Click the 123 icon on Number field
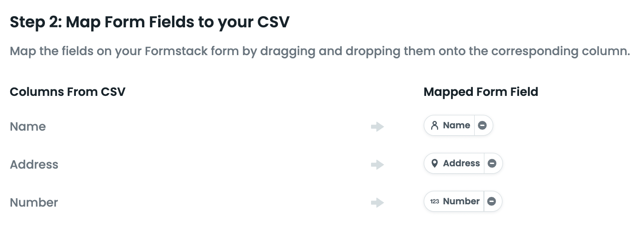 pyautogui.click(x=434, y=202)
